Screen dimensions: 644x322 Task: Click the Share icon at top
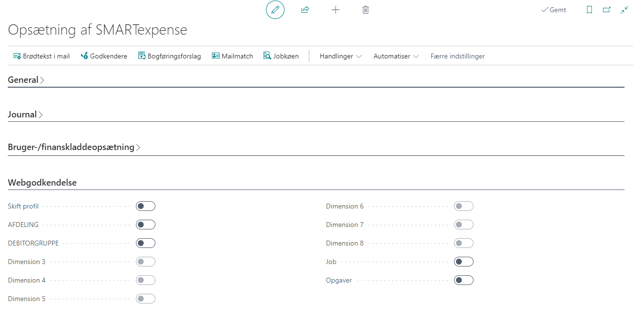click(305, 10)
